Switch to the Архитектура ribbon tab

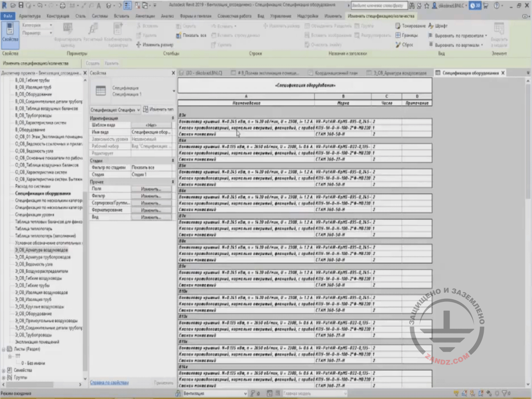pyautogui.click(x=29, y=16)
